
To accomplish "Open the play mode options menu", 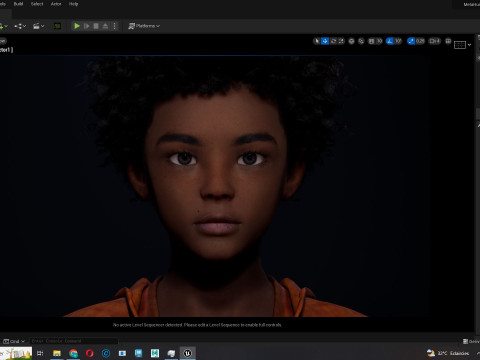I will pyautogui.click(x=115, y=26).
